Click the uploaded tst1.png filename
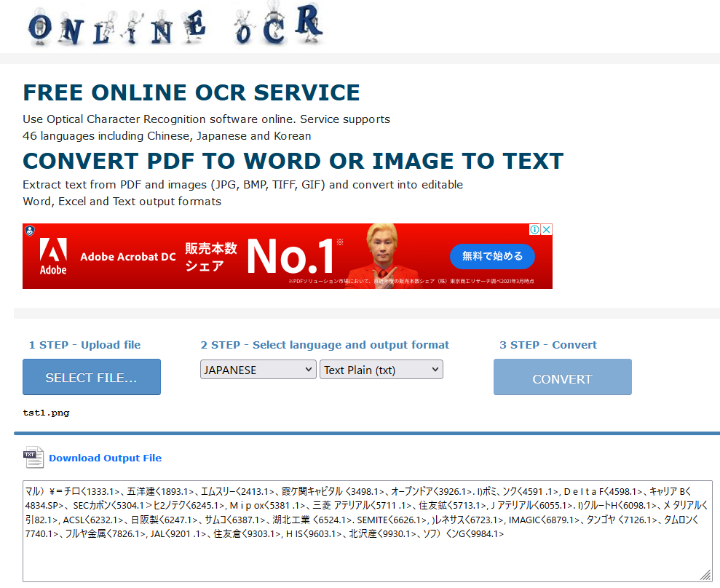 46,413
